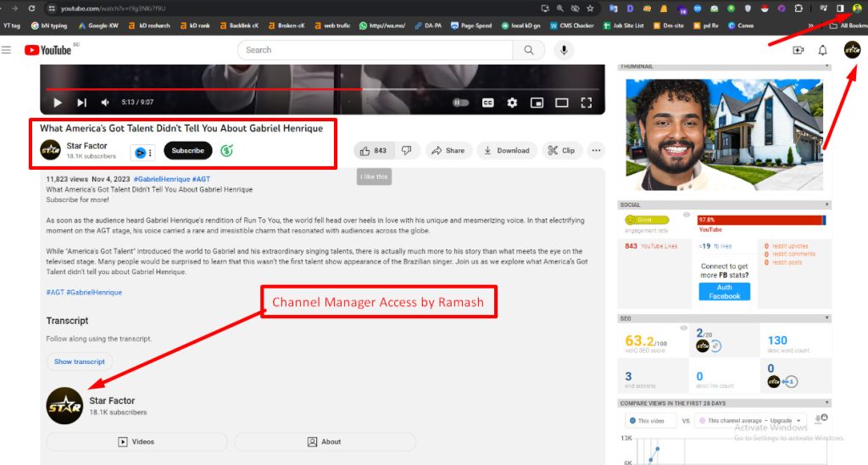
Task: Open Chrome extensions puzzle icon
Action: [798, 8]
